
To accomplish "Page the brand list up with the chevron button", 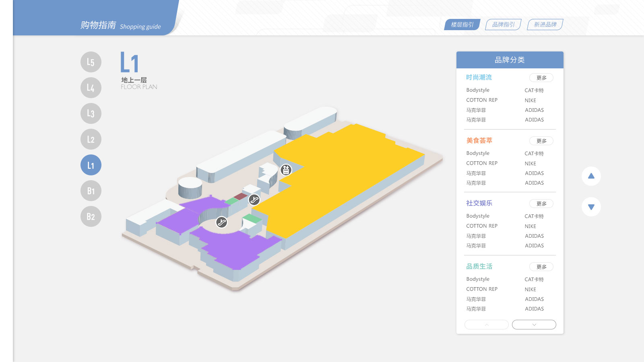I will point(487,325).
